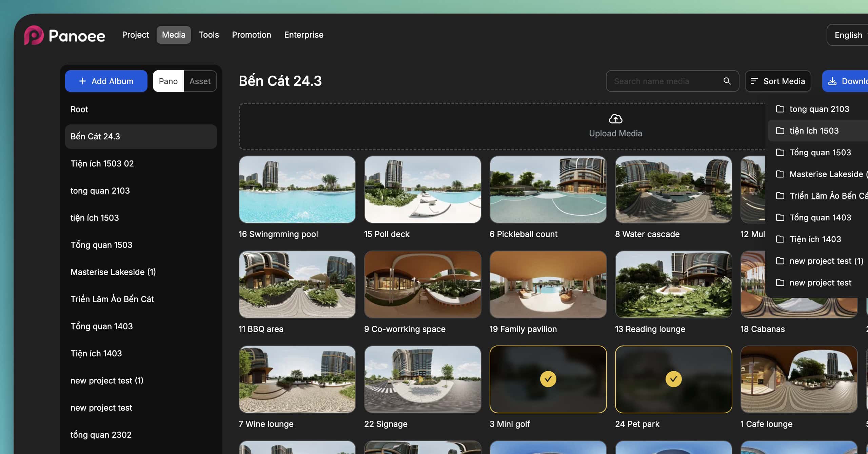Open the Sort Media dropdown
The image size is (868, 454).
pyautogui.click(x=778, y=81)
